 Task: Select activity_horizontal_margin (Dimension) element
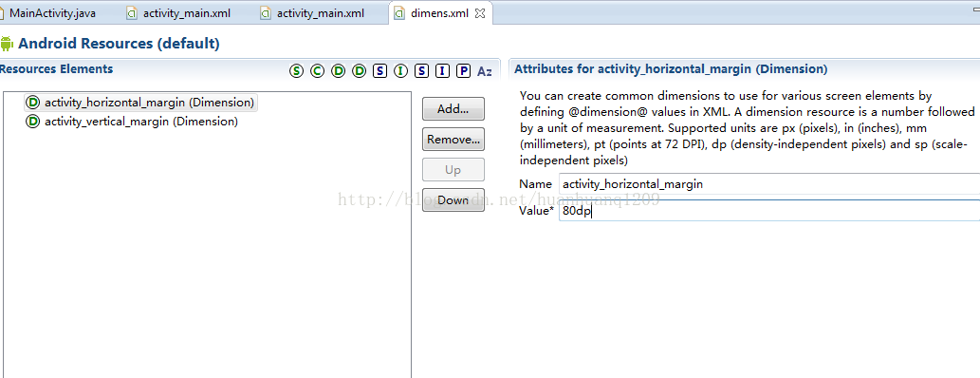[x=140, y=103]
